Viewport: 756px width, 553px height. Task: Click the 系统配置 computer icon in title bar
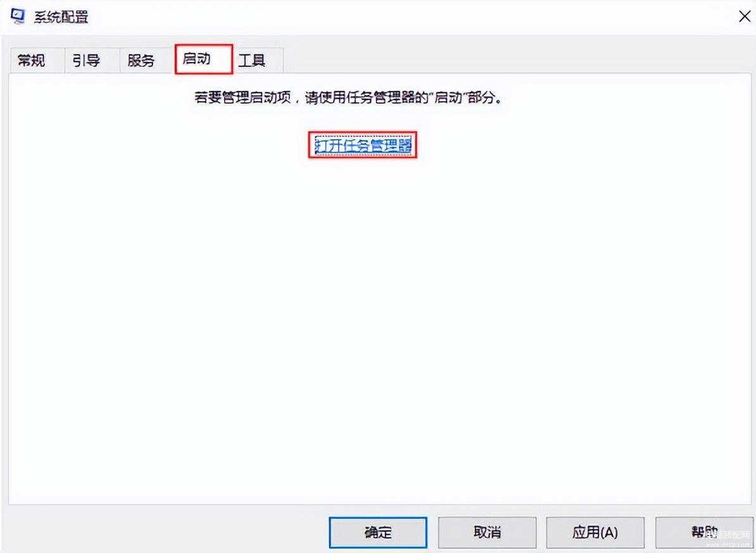(17, 16)
